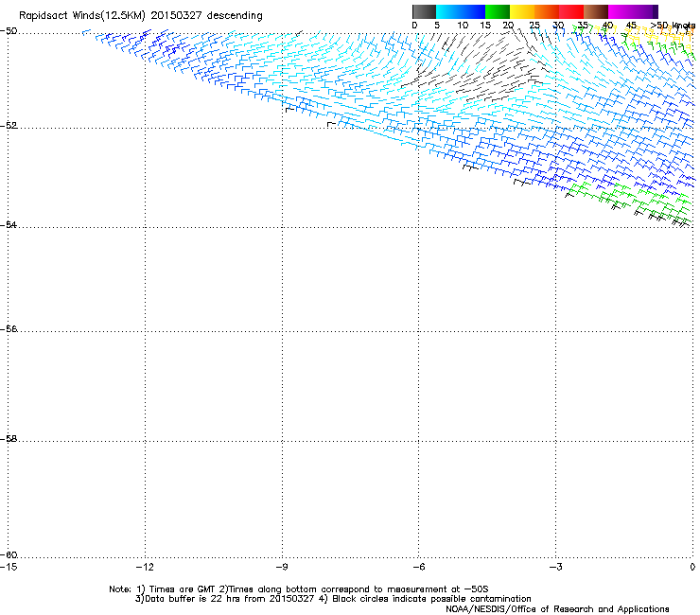The image size is (700, 615).
Task: Click the '10' label under the color bar
Action: tap(463, 25)
